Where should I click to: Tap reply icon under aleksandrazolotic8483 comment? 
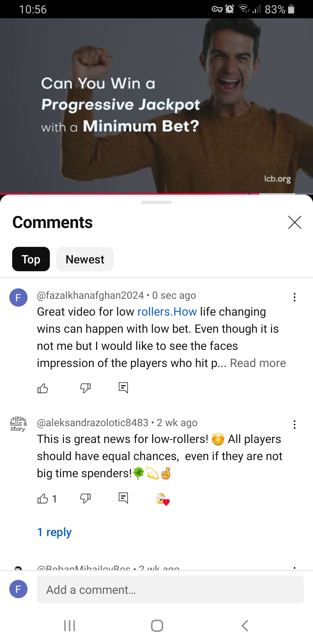point(123,498)
